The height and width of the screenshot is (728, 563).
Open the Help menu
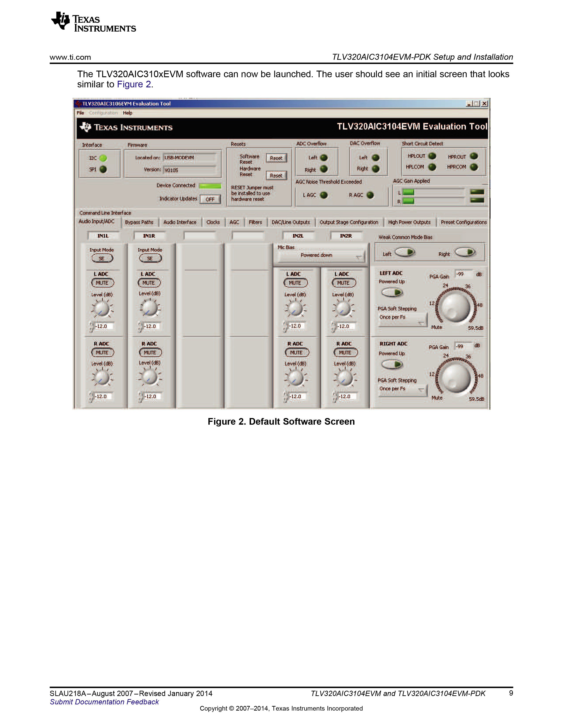[128, 113]
